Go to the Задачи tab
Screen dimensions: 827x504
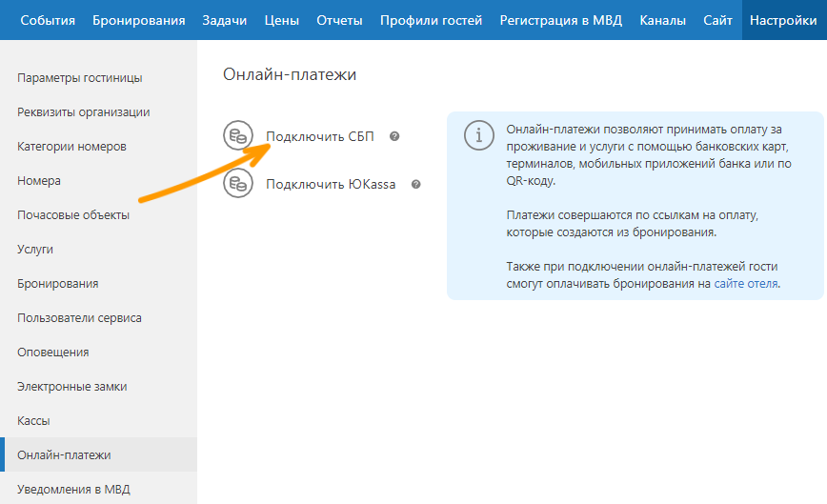click(x=225, y=20)
